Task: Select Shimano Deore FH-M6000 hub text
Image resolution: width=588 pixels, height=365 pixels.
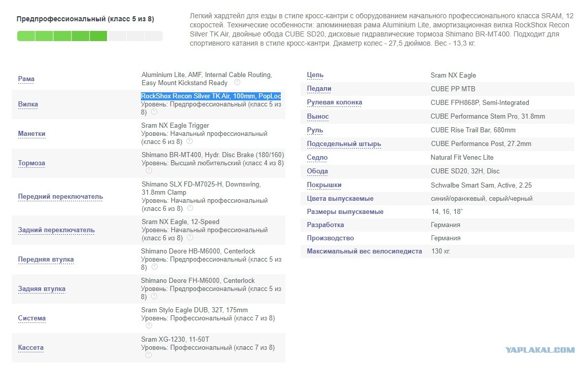Action: [198, 280]
